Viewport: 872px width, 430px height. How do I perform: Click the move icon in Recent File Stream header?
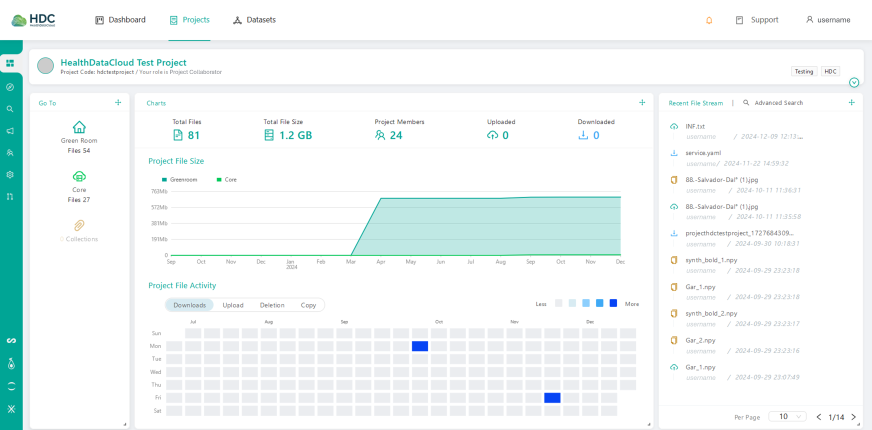pyautogui.click(x=851, y=102)
